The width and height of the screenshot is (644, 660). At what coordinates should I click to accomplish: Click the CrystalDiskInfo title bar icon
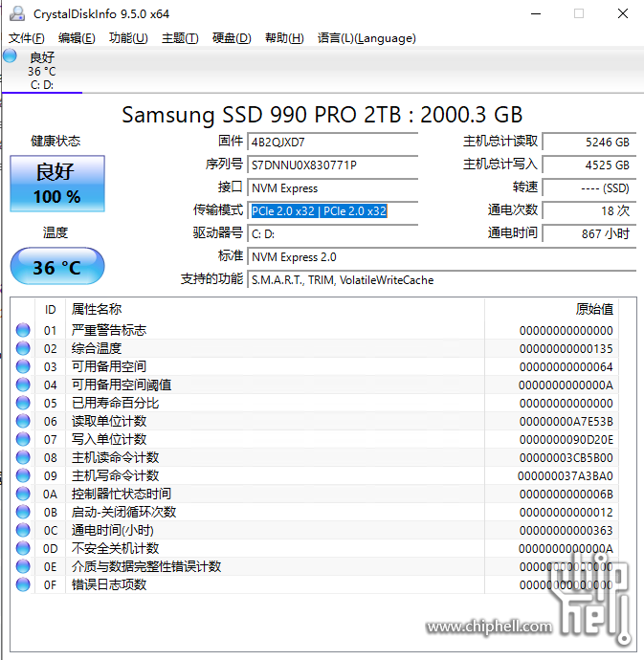[x=17, y=13]
